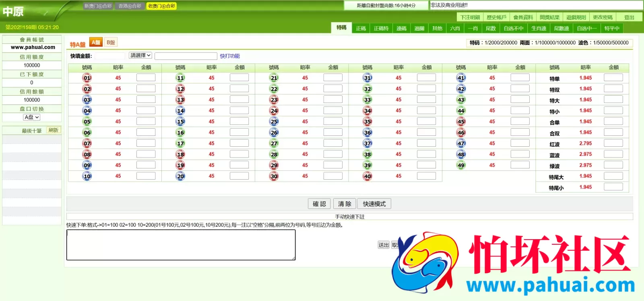
Task: Click number ball 20
Action: [x=180, y=176]
